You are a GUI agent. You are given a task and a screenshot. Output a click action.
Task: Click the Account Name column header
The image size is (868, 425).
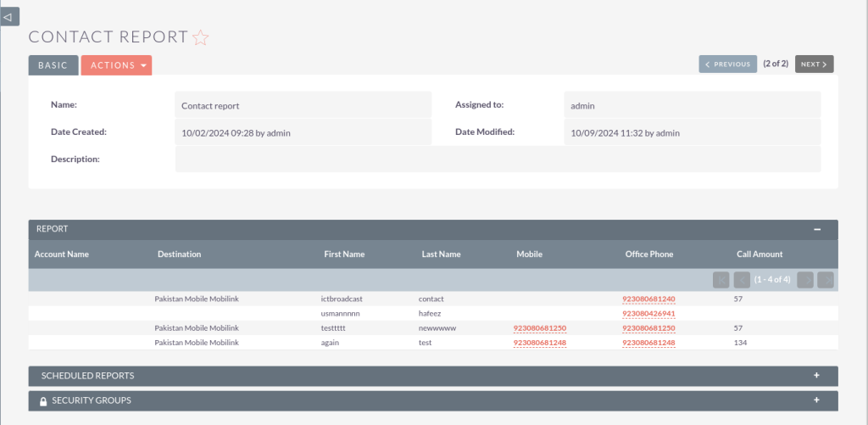(x=61, y=254)
